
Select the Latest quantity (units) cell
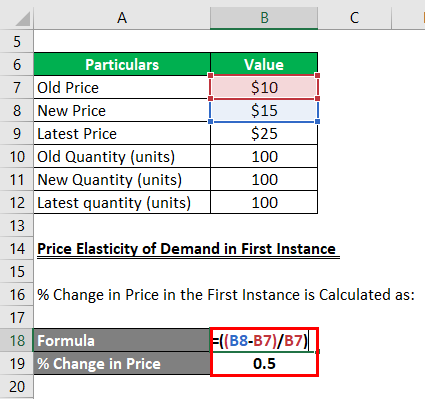pos(122,202)
